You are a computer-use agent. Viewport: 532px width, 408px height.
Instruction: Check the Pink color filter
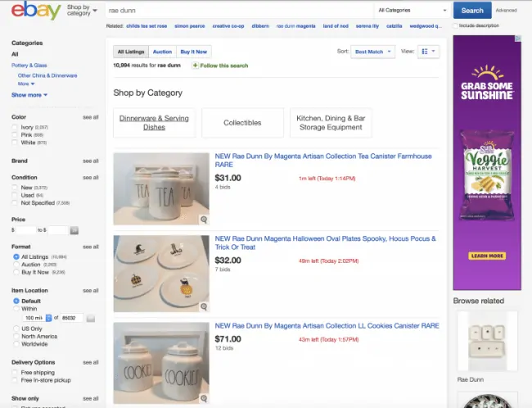tap(15, 135)
